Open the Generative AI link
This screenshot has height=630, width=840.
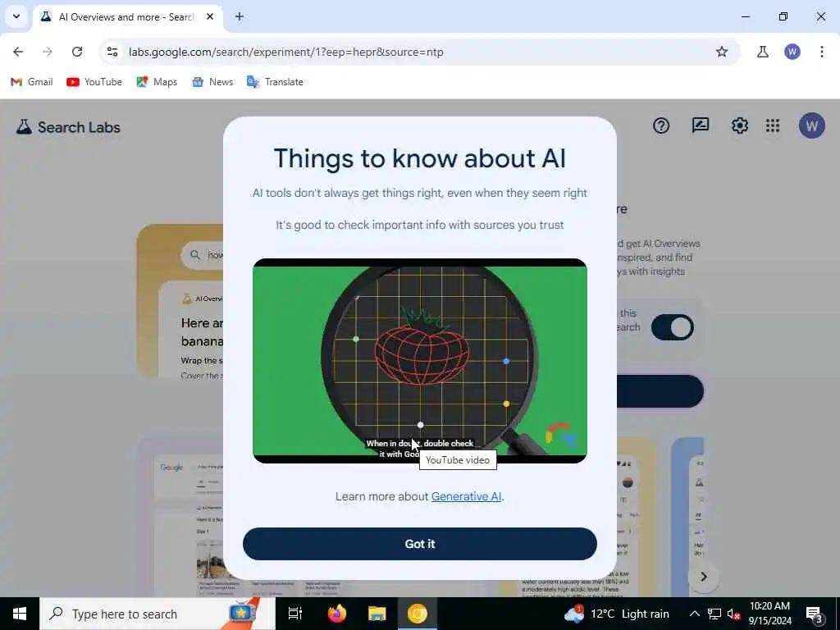coord(466,496)
